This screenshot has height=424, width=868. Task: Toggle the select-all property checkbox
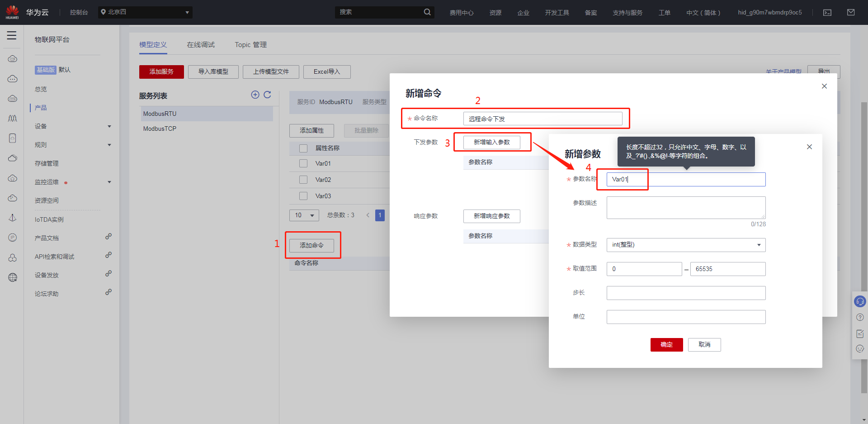303,148
